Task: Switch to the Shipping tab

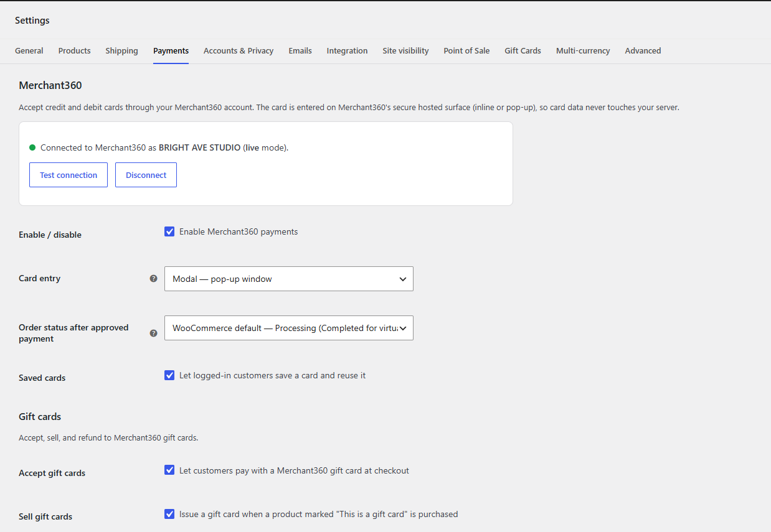Action: [x=121, y=51]
